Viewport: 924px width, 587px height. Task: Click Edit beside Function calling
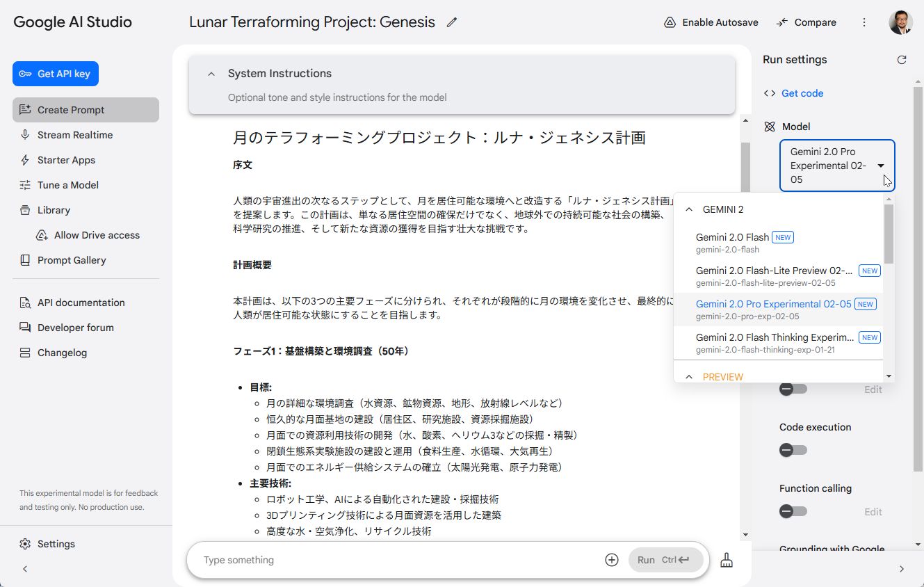(x=873, y=512)
